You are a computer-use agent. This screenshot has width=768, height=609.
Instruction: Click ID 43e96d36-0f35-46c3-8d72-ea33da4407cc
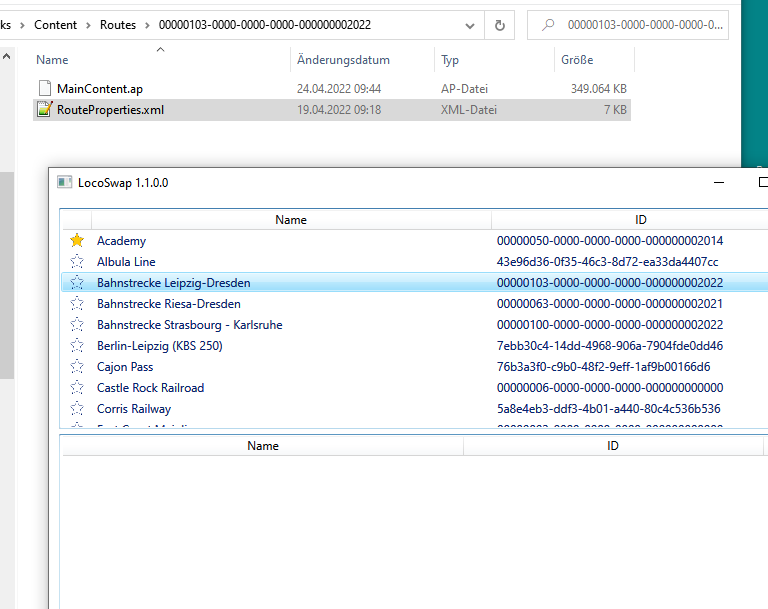[607, 262]
